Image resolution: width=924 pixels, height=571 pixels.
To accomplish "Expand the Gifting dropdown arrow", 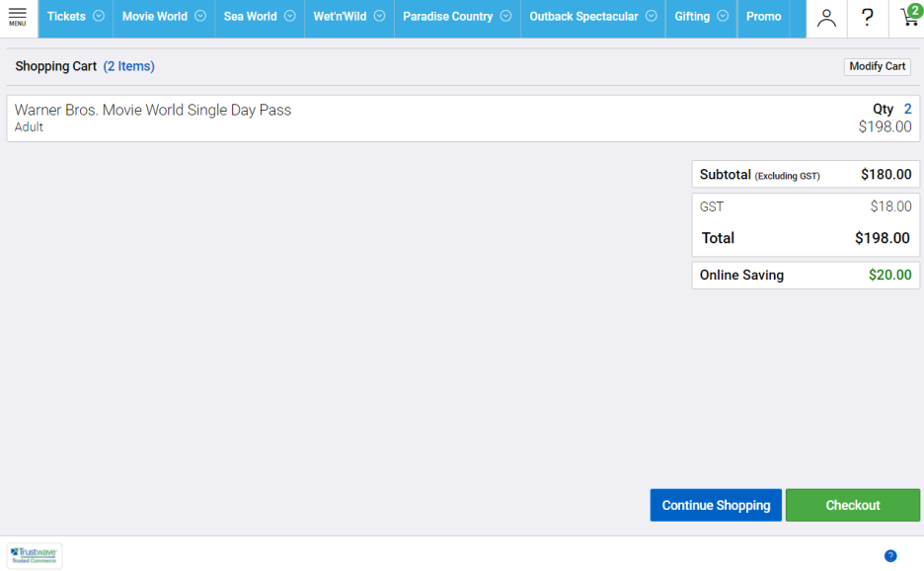I will [x=723, y=16].
